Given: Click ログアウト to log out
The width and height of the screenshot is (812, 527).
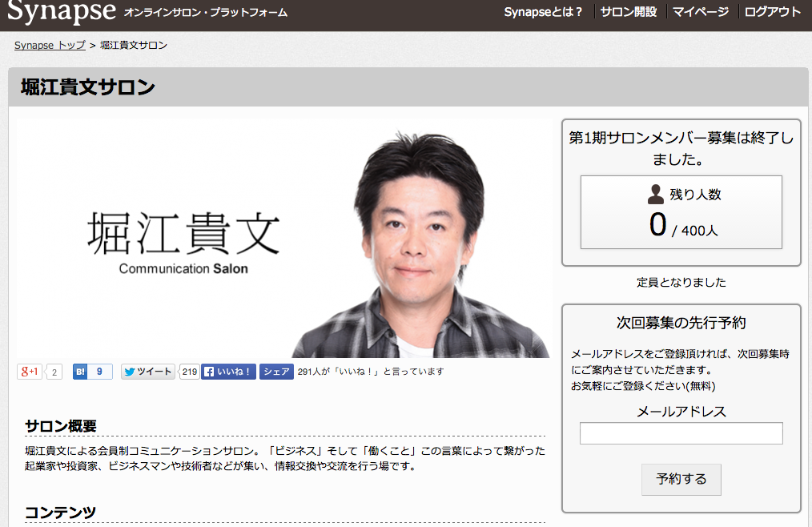Looking at the screenshot, I should click(772, 12).
